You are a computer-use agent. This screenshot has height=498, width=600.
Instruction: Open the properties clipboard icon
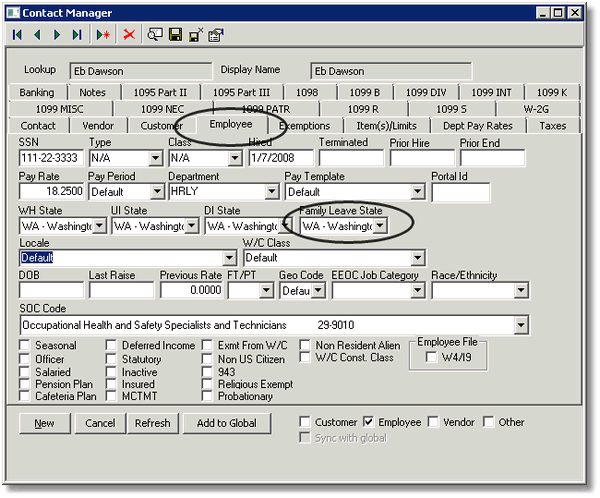(216, 35)
